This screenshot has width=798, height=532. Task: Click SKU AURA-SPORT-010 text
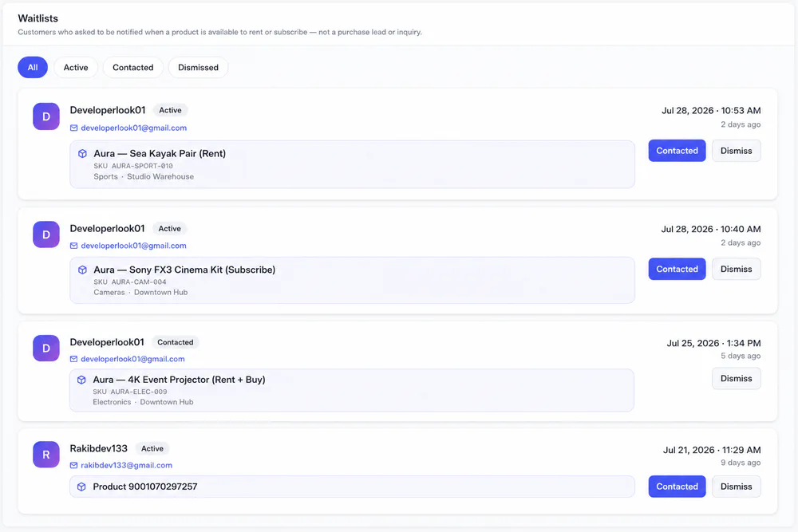click(x=133, y=166)
